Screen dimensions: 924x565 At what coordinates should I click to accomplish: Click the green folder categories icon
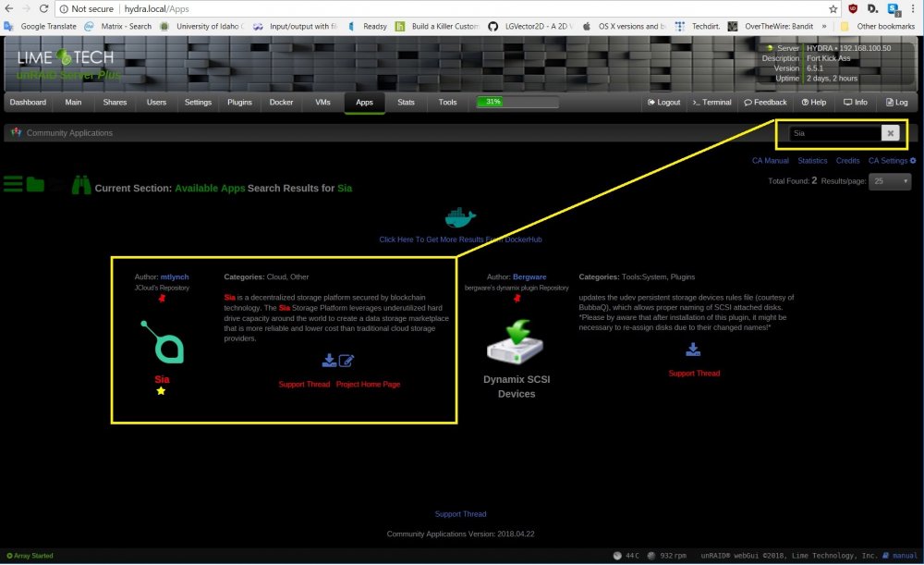click(35, 184)
